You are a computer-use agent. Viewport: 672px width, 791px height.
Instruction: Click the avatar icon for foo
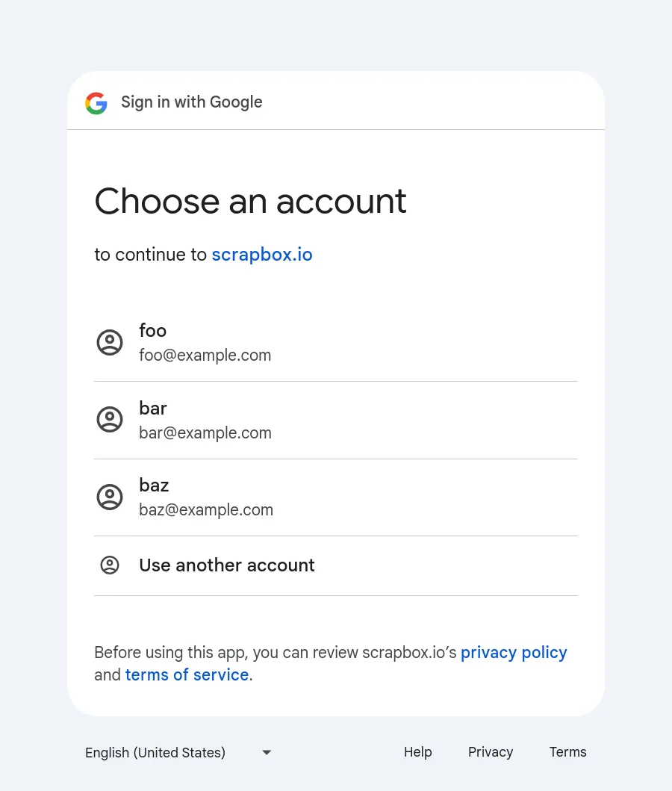110,343
